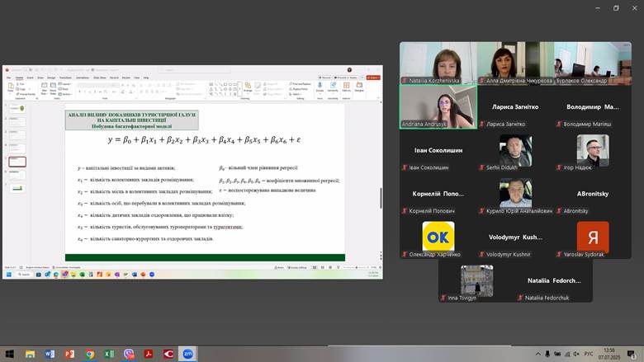Switch the РУС keyboard language indicator
The width and height of the screenshot is (644, 362).
[589, 354]
